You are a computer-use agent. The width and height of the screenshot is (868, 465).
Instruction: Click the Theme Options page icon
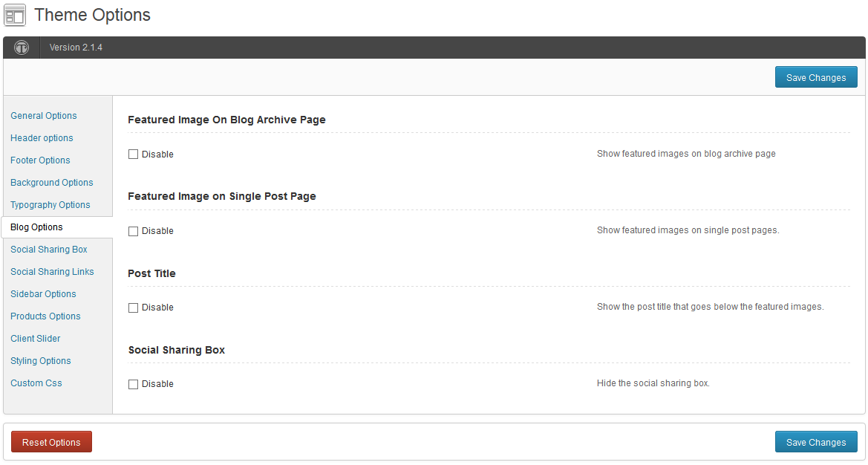point(15,15)
